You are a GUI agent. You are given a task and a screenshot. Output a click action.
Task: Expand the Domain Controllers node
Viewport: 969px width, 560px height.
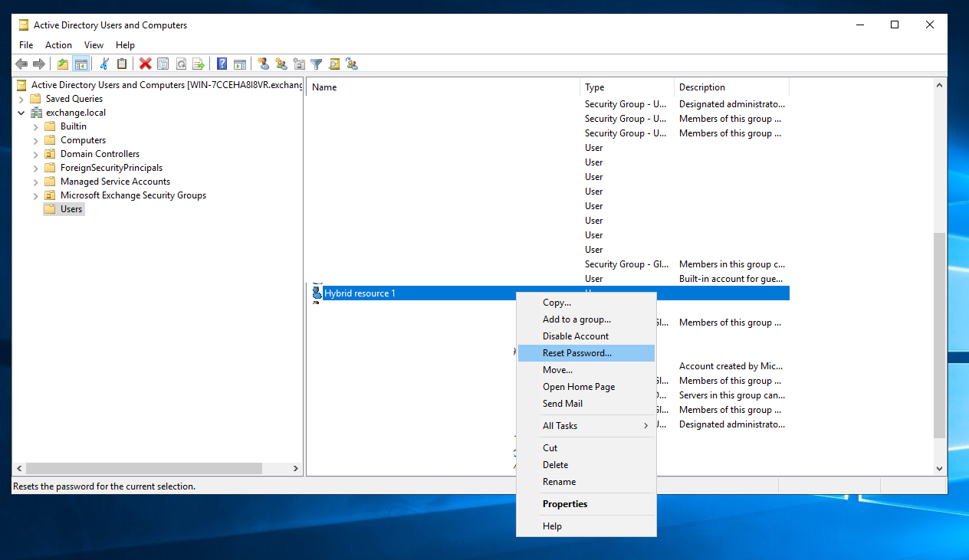click(35, 154)
